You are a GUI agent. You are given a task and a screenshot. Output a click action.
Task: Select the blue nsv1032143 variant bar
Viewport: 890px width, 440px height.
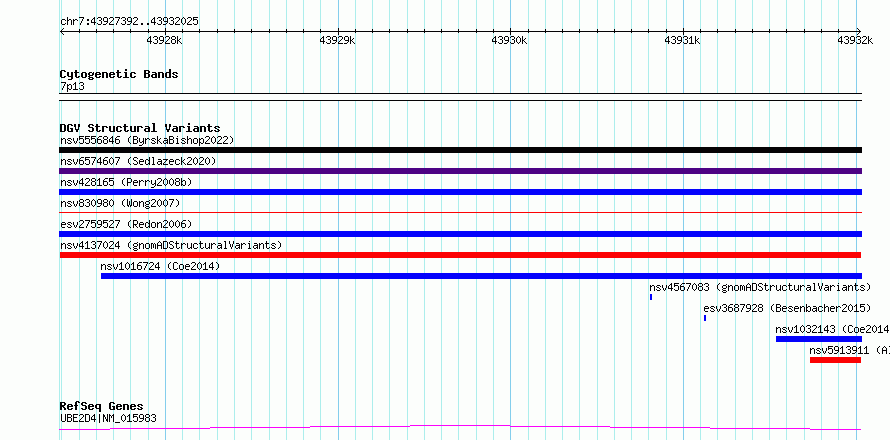point(818,339)
